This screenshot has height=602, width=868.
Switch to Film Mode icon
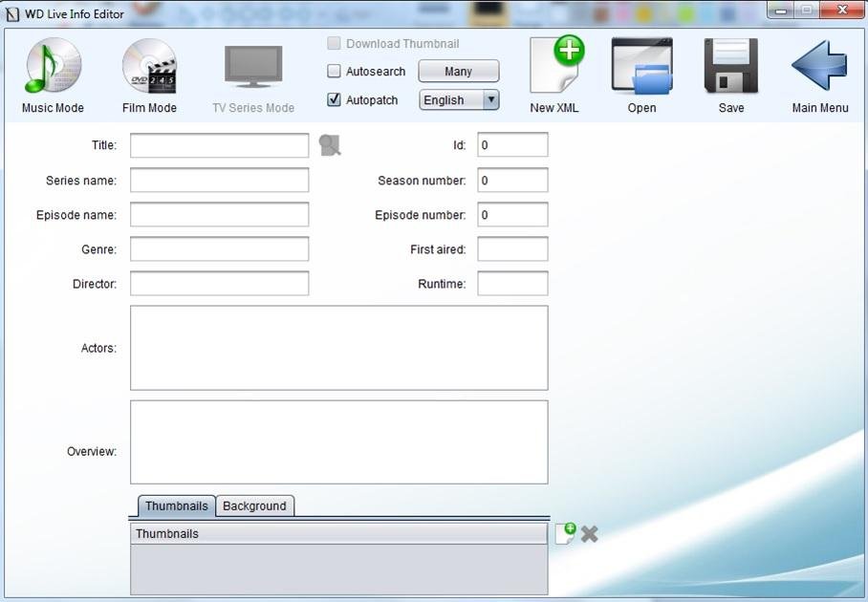point(149,66)
